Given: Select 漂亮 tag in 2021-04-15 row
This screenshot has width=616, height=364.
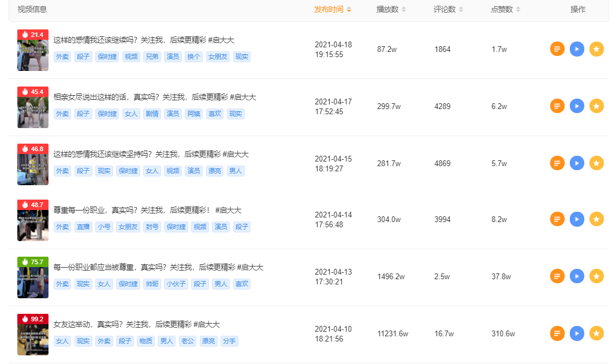Looking at the screenshot, I should point(215,171).
